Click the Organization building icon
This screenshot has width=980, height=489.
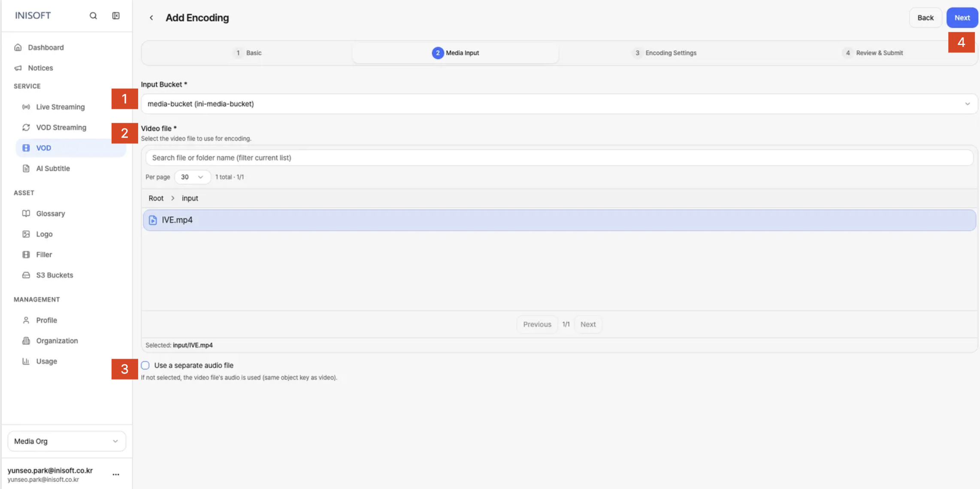click(x=26, y=341)
